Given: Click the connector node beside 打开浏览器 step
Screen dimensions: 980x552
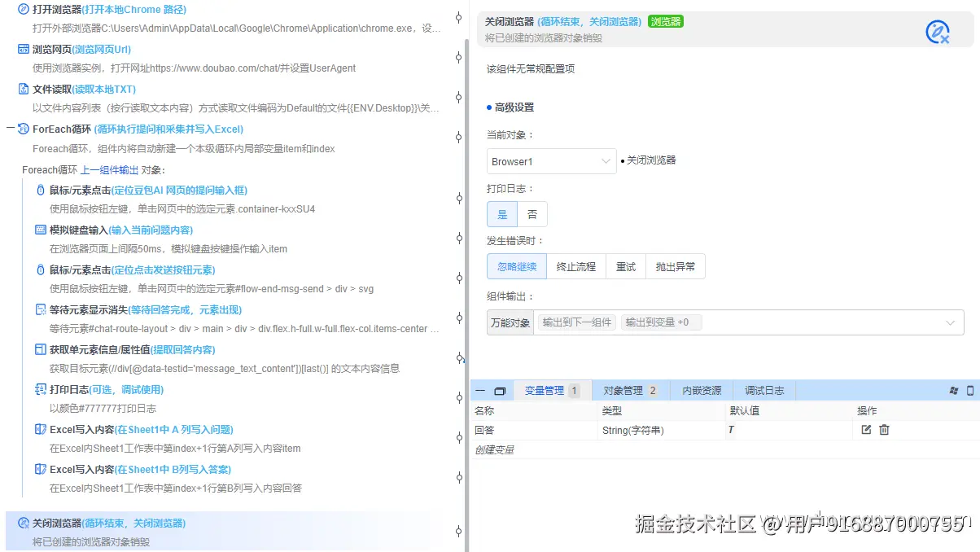Looking at the screenshot, I should pyautogui.click(x=458, y=16).
